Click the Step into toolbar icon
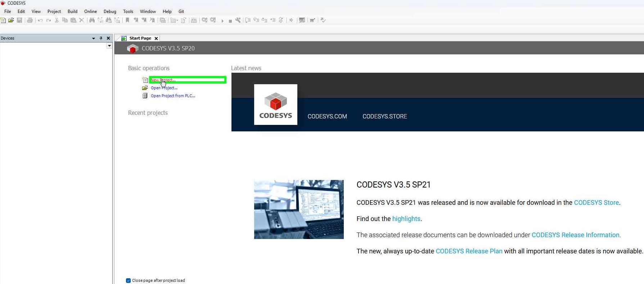This screenshot has height=284, width=644. click(x=256, y=20)
